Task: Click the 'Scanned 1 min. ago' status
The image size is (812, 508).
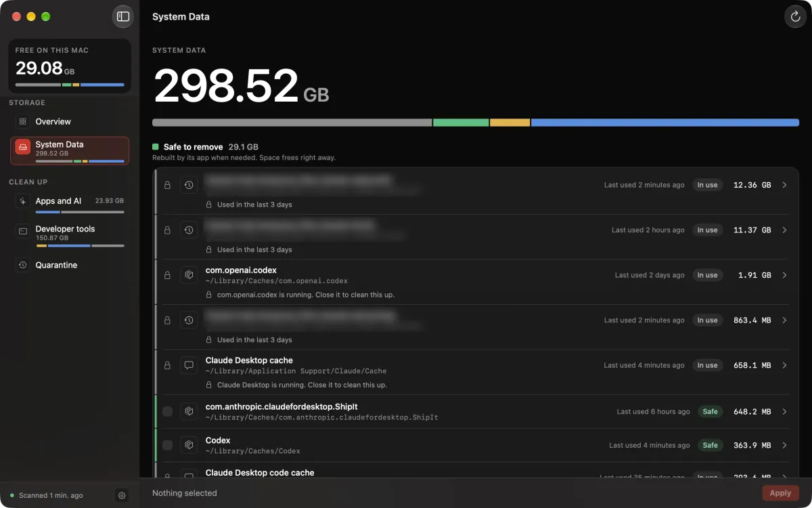Action: click(51, 496)
